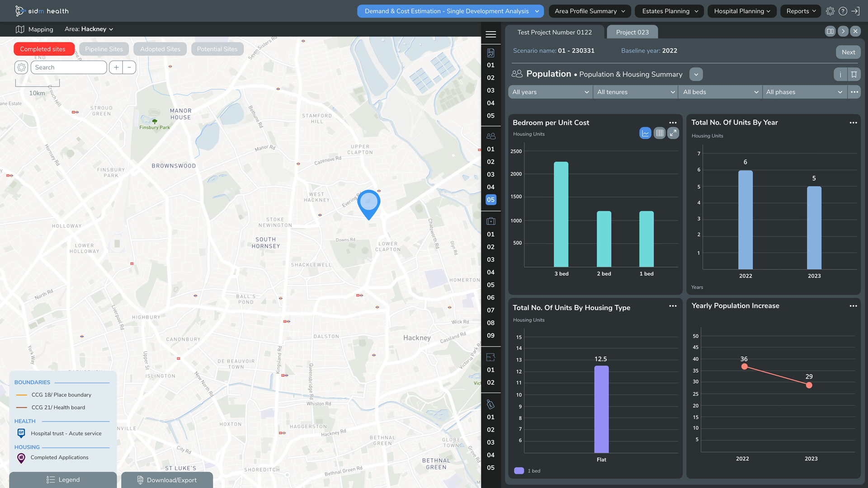This screenshot has width=868, height=488.
Task: Bookmark the Population summary page
Action: coord(854,75)
